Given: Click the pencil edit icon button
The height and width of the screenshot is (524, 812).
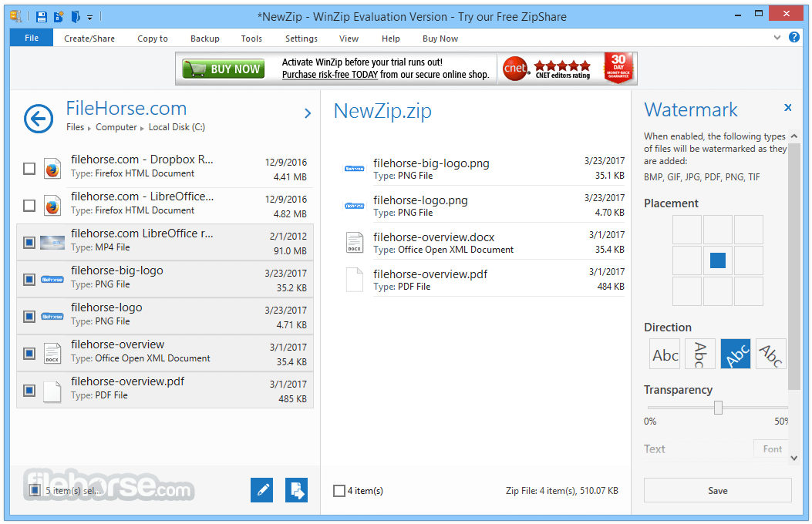Looking at the screenshot, I should pyautogui.click(x=262, y=490).
